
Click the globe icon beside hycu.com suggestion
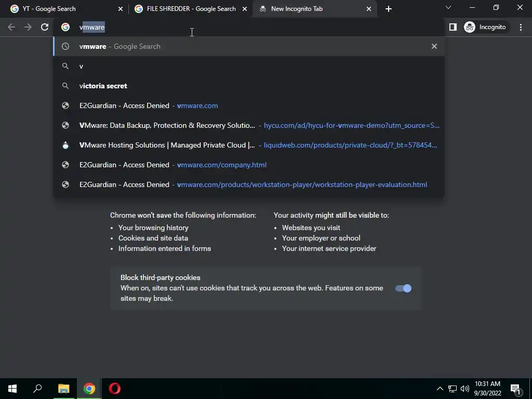click(65, 125)
